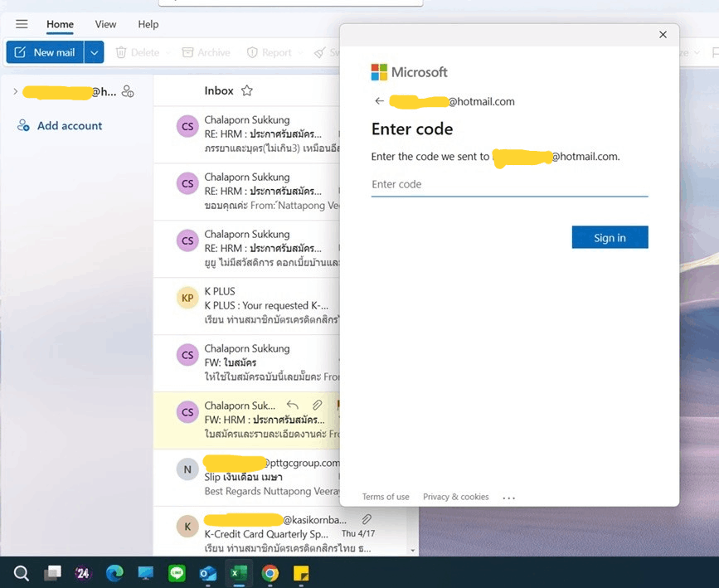Click the Report toolbar button
This screenshot has width=719, height=588.
click(x=270, y=52)
